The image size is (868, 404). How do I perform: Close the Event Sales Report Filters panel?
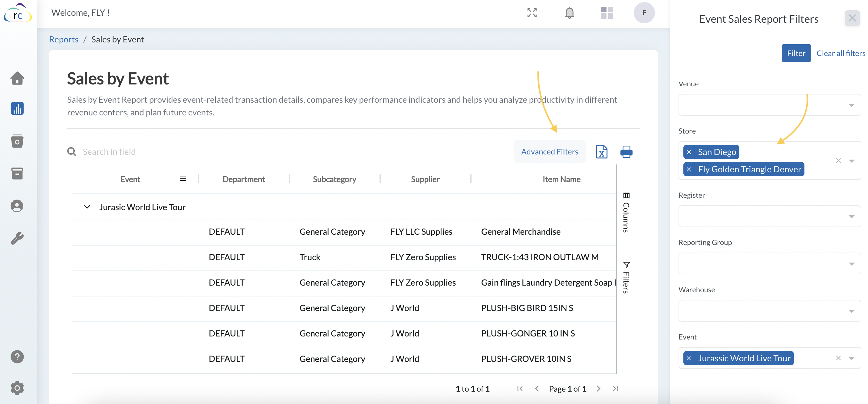(852, 18)
